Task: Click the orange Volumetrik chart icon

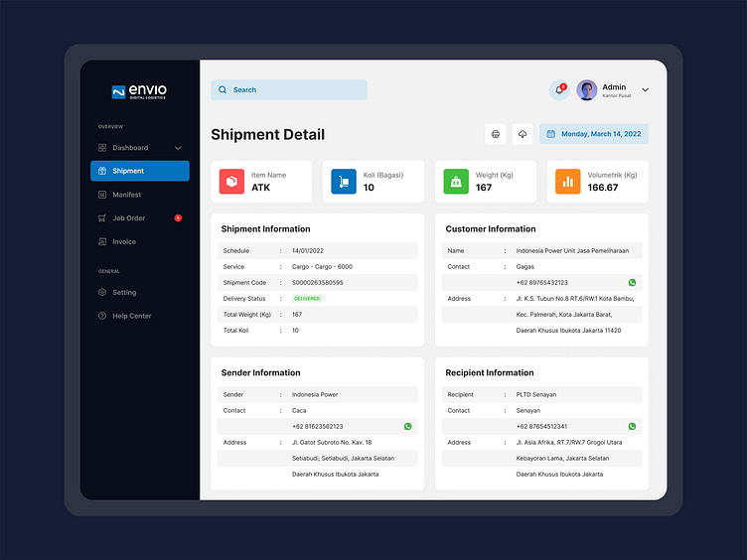Action: (568, 182)
